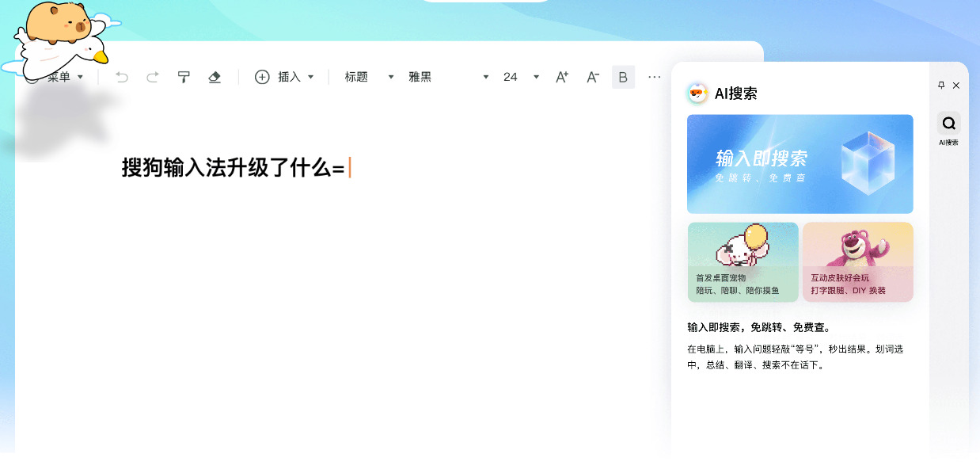Open the 插入 menu
Viewport: 980px width, 473px height.
click(285, 77)
